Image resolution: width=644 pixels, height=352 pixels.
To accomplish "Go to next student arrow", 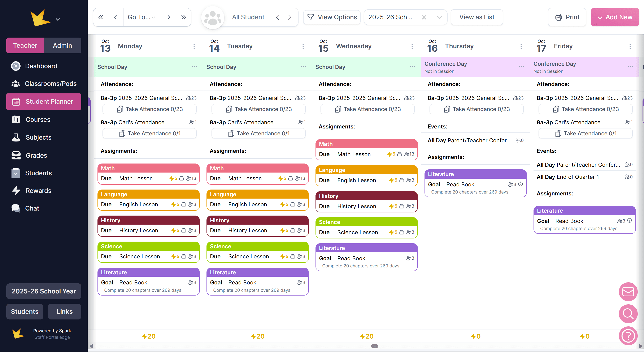I will (x=290, y=17).
